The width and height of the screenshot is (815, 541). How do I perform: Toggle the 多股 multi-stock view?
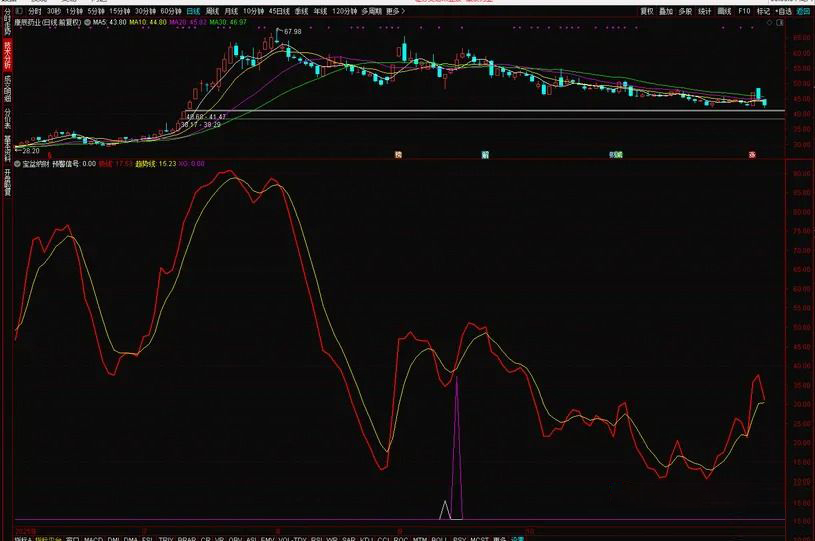tap(685, 11)
